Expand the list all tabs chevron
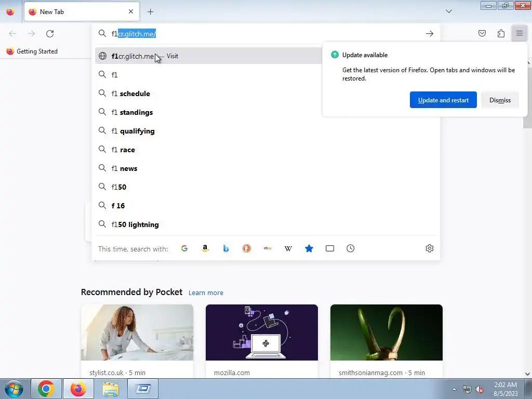The width and height of the screenshot is (532, 399). point(448,11)
